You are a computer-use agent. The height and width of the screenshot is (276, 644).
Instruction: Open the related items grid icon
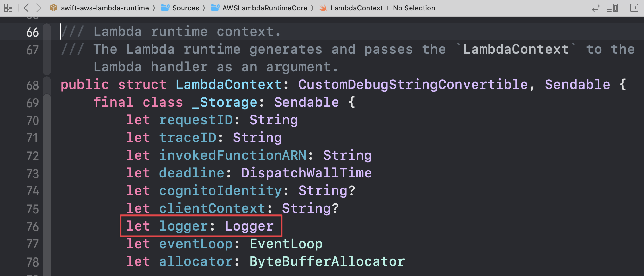[8, 8]
